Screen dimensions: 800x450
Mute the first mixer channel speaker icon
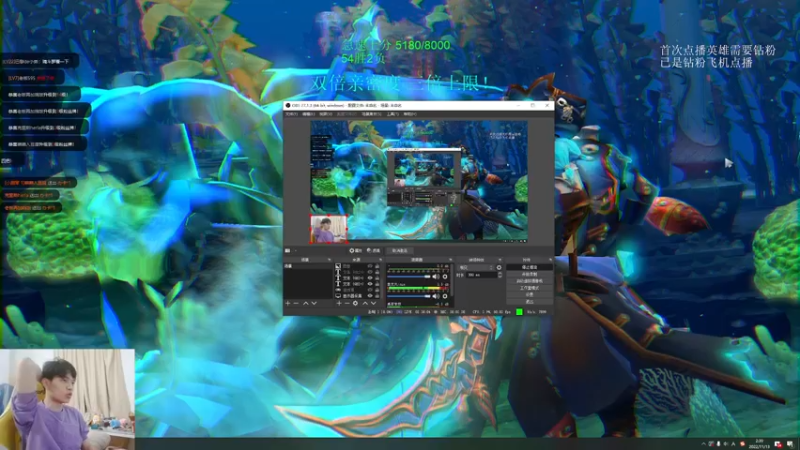tap(436, 277)
